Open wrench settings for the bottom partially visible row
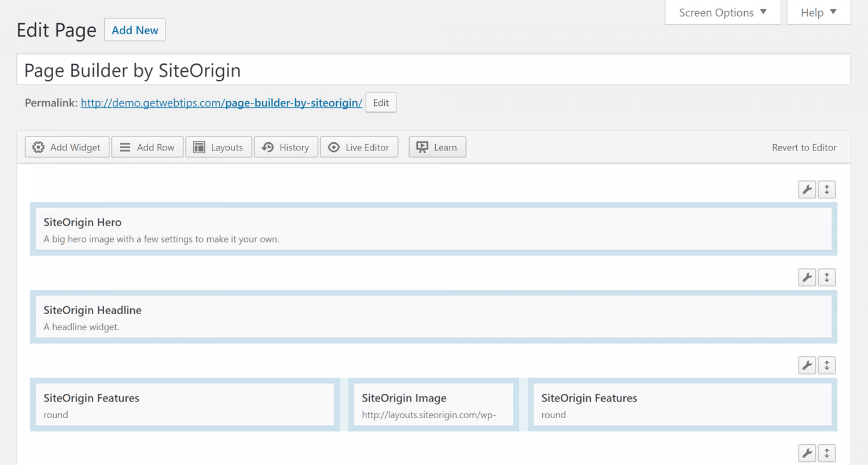Image resolution: width=868 pixels, height=465 pixels. (x=807, y=453)
